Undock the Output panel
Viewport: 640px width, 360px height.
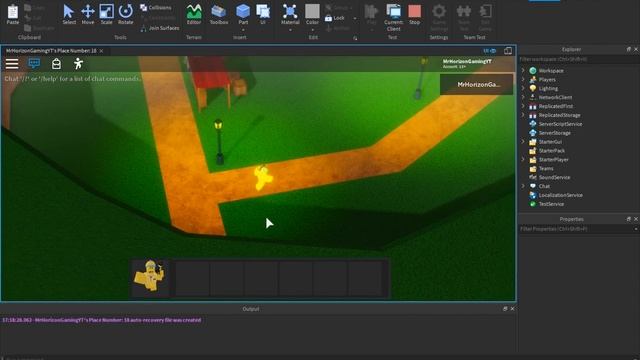point(505,309)
